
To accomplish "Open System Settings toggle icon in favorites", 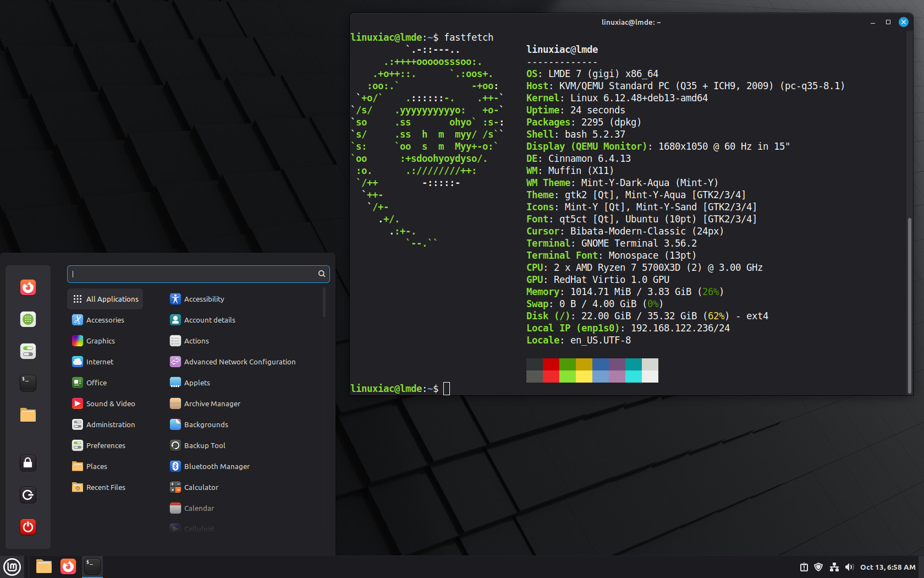I will (28, 351).
